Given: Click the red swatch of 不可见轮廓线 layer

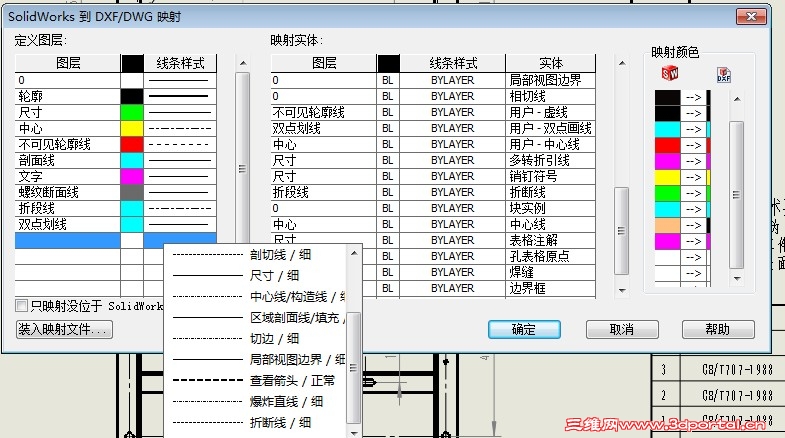Looking at the screenshot, I should (x=132, y=144).
